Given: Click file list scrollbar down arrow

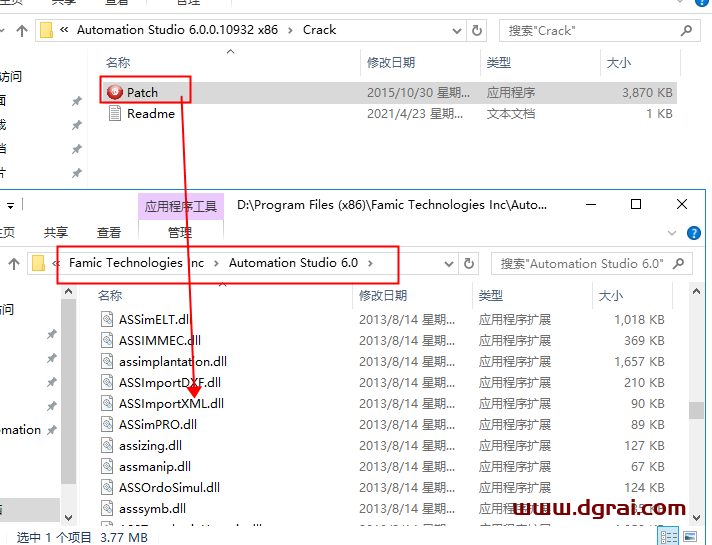Looking at the screenshot, I should (696, 517).
